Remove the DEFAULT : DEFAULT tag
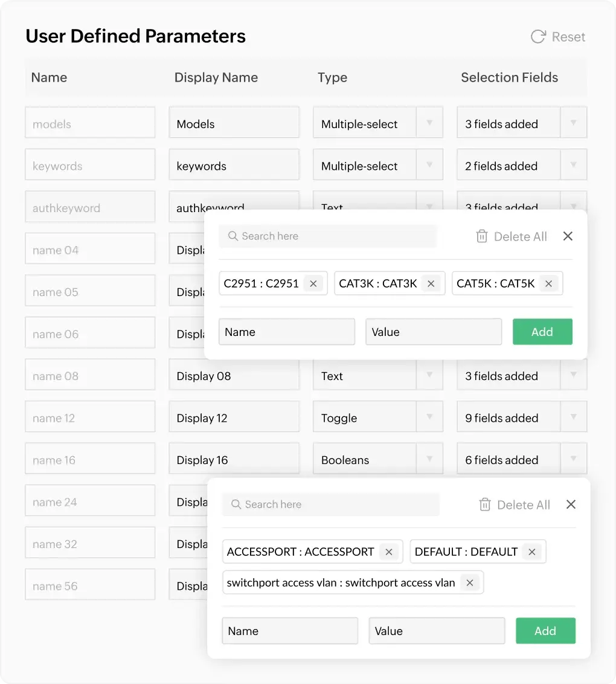616x684 pixels. (x=532, y=552)
